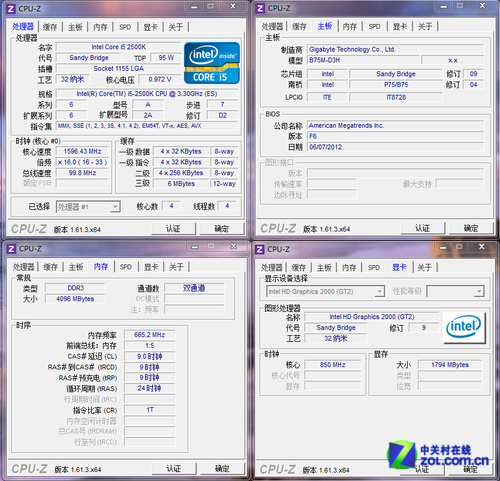Click the command rate value '1T'
This screenshot has width=500, height=481.
click(150, 410)
